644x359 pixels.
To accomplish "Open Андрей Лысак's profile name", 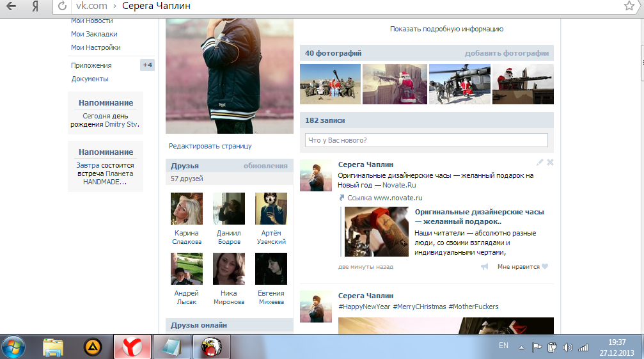I will 187,298.
